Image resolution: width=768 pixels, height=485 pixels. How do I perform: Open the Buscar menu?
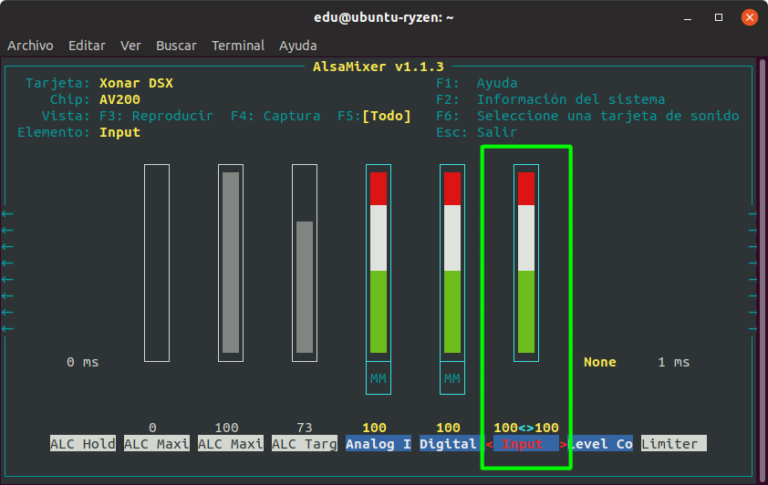click(x=176, y=46)
